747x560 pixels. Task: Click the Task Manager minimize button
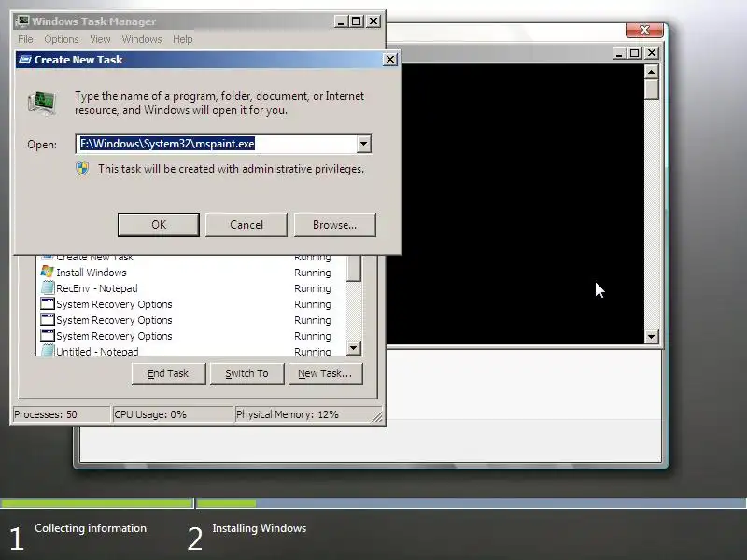[x=341, y=21]
